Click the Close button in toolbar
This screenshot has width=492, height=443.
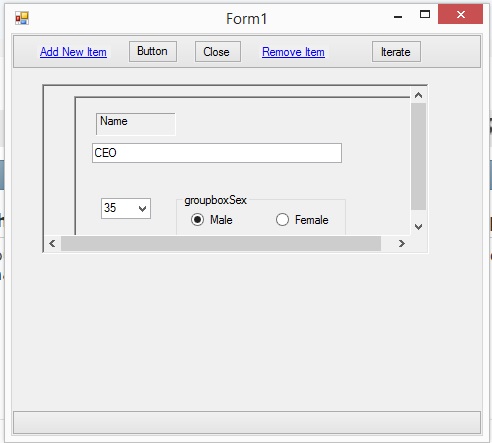pyautogui.click(x=218, y=51)
